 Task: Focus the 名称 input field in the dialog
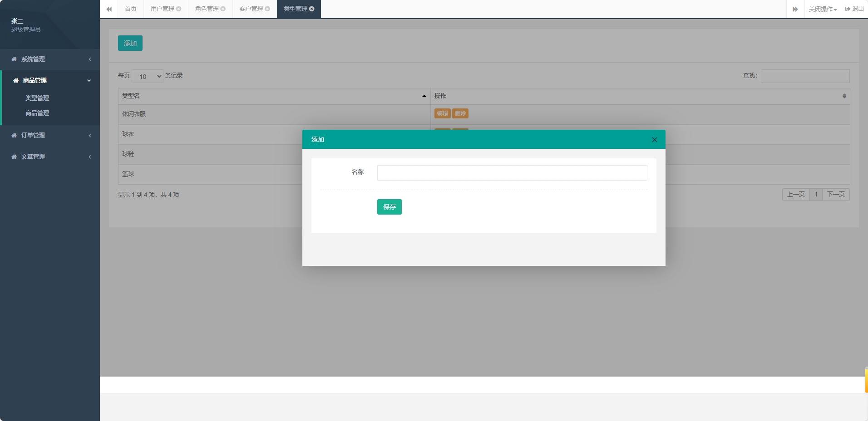coord(512,173)
